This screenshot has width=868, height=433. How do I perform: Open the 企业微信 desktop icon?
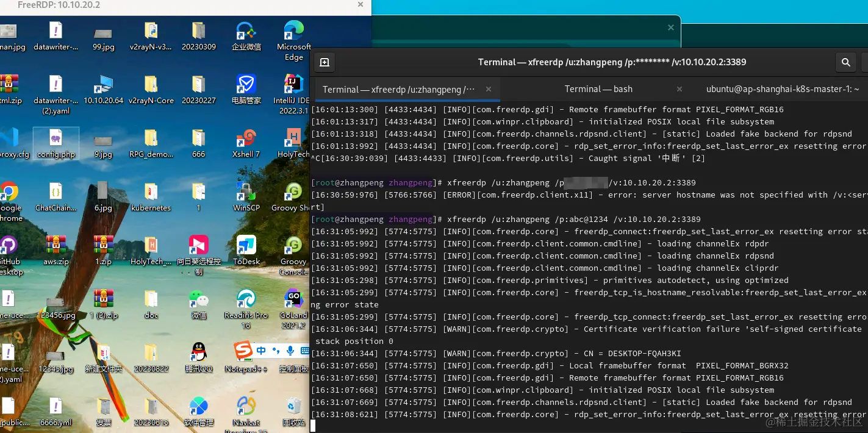click(x=246, y=36)
